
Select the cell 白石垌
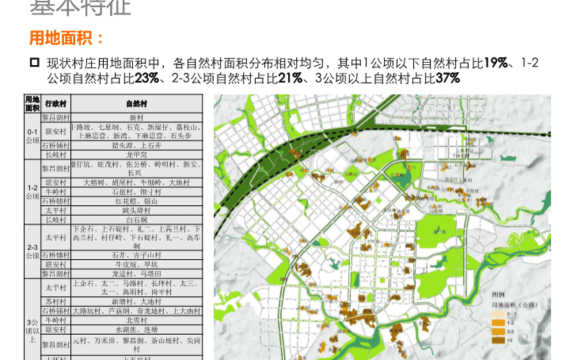pos(137,220)
